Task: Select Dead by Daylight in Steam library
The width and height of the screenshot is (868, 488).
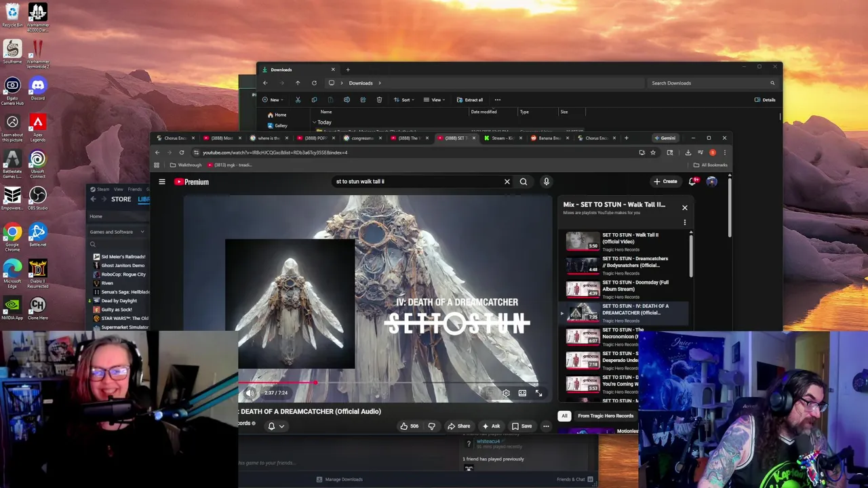Action: 119,301
